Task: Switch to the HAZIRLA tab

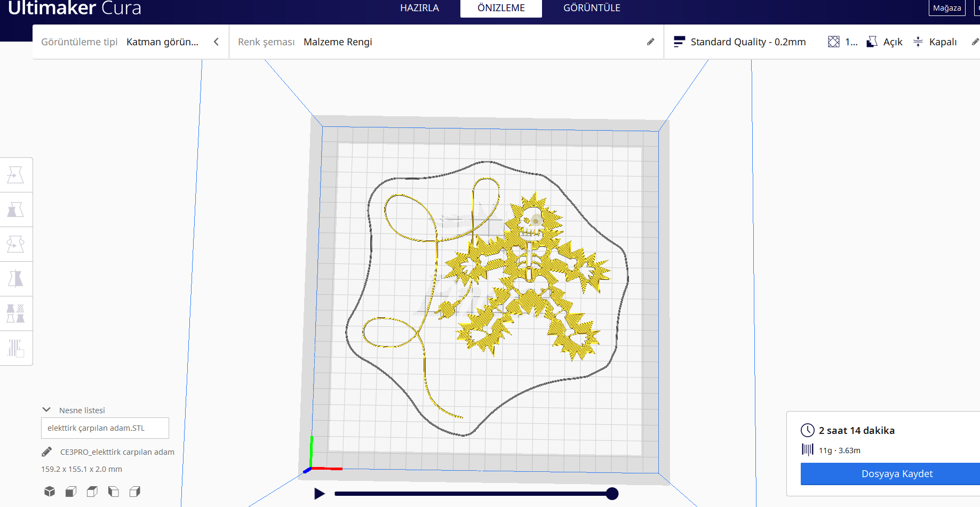Action: point(419,8)
